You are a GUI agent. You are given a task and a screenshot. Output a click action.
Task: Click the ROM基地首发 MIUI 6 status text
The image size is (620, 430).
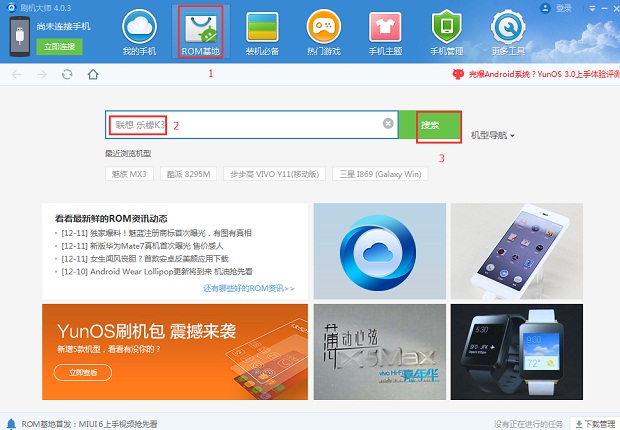(89, 424)
